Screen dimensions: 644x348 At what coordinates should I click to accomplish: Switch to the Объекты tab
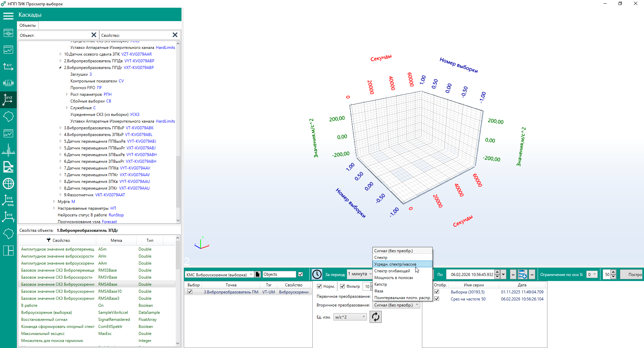[x=28, y=25]
